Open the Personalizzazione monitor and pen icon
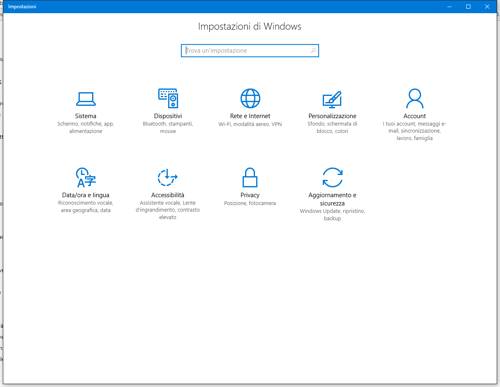This screenshot has height=387, width=500. [332, 99]
